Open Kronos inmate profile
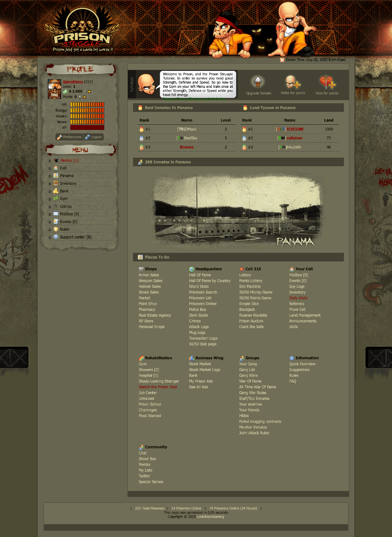Viewport: 392px width, 537px height. (187, 147)
